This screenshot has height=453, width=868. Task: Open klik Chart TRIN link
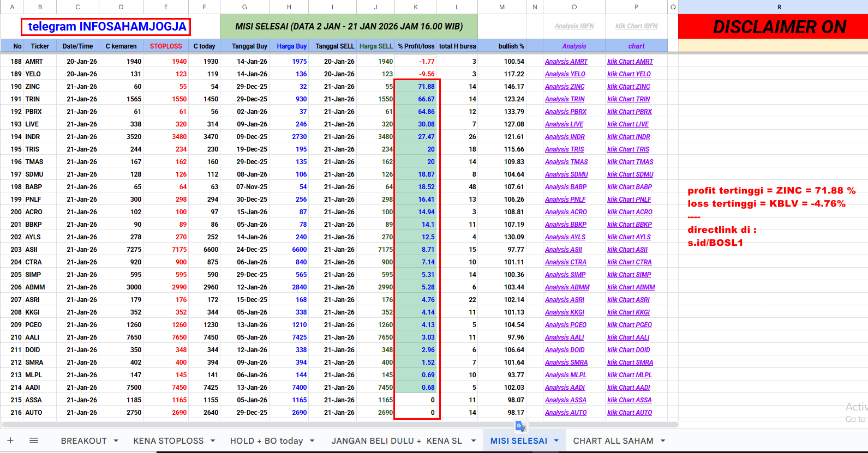(628, 99)
